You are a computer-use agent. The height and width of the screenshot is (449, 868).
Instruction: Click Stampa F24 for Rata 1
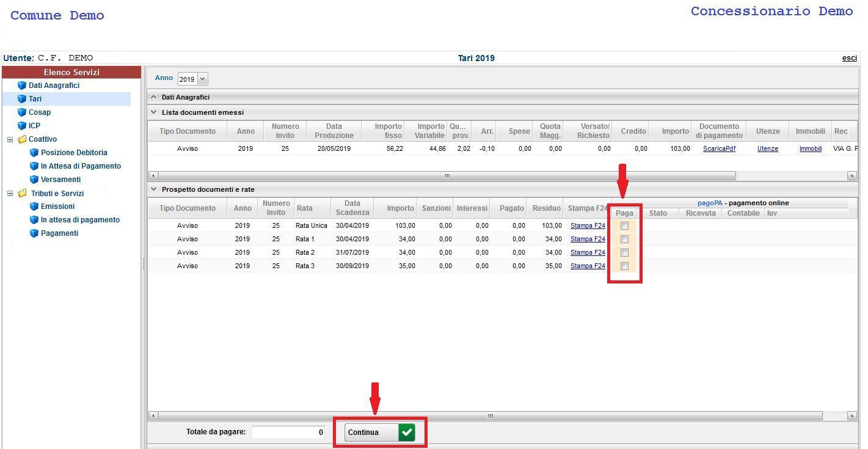[x=588, y=239]
